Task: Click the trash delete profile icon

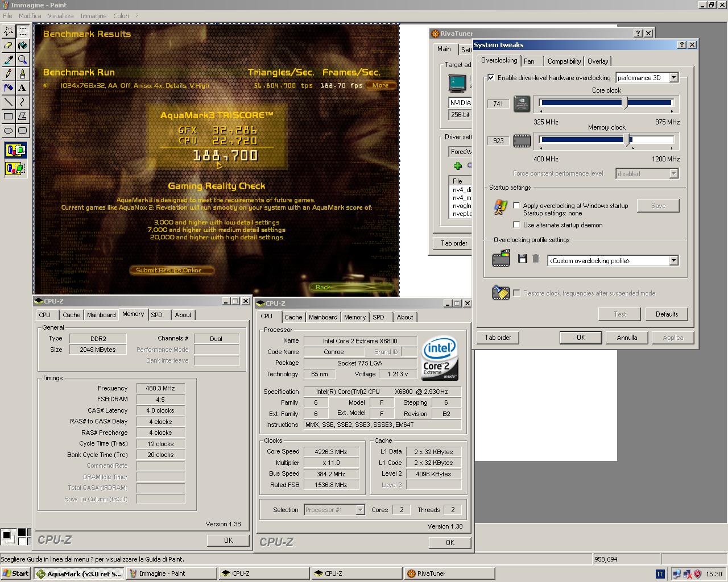Action: click(x=536, y=259)
